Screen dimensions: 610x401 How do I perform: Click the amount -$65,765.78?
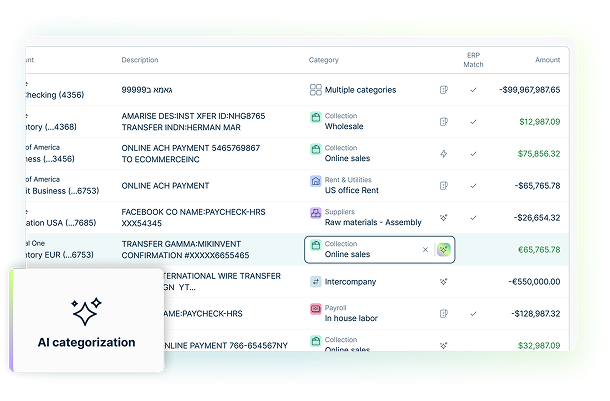(x=537, y=186)
